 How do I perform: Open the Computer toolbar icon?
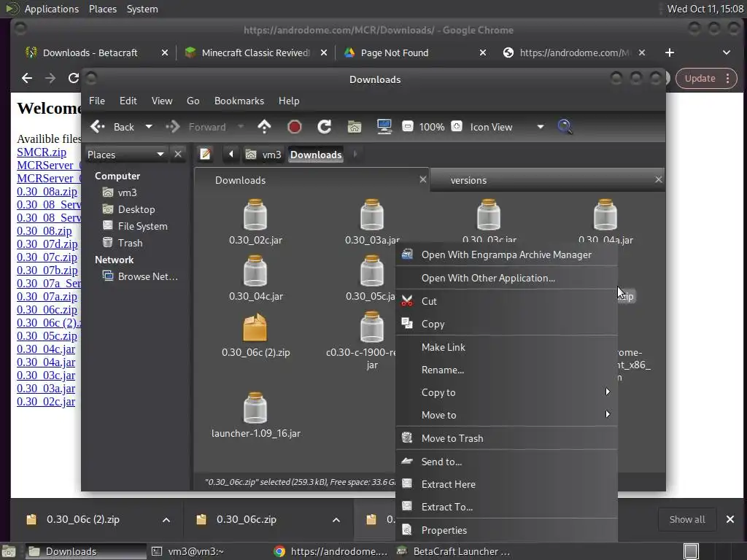pyautogui.click(x=384, y=127)
